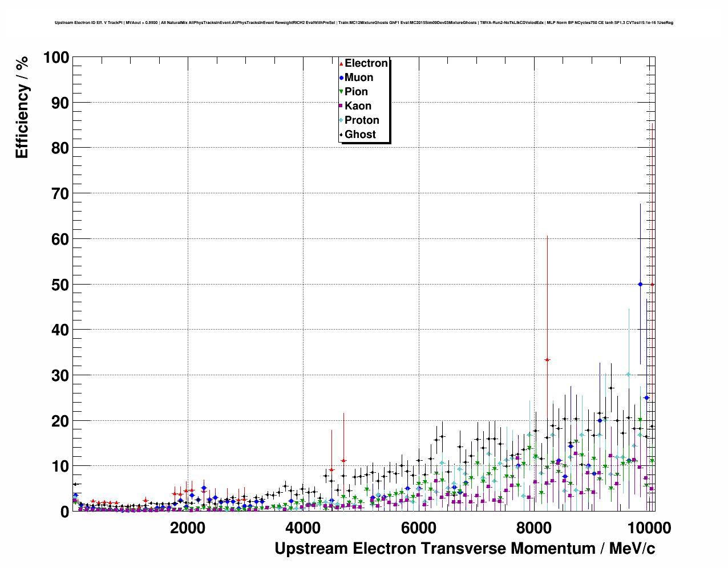Viewport: 728px width, 568px height.
Task: Select the Upstream Electron Transverse Momentum axis title
Action: click(464, 549)
